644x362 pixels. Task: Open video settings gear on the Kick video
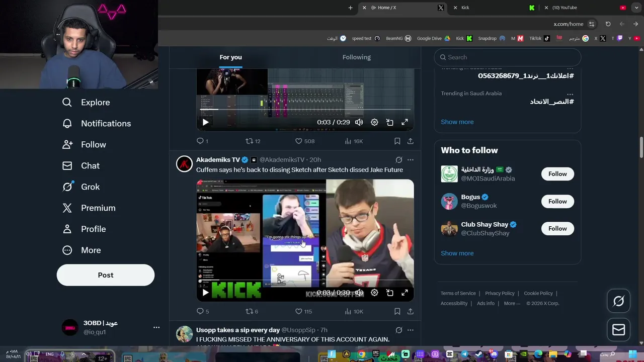[x=374, y=293]
